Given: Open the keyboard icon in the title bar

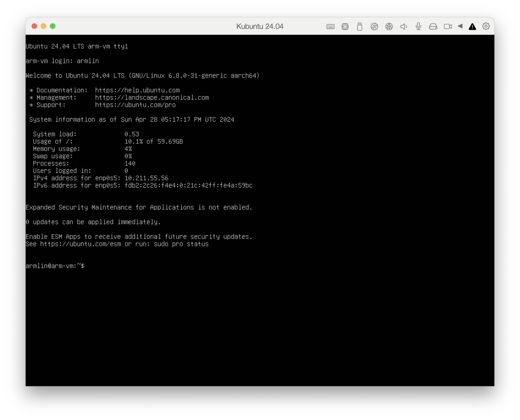Looking at the screenshot, I should [x=330, y=26].
